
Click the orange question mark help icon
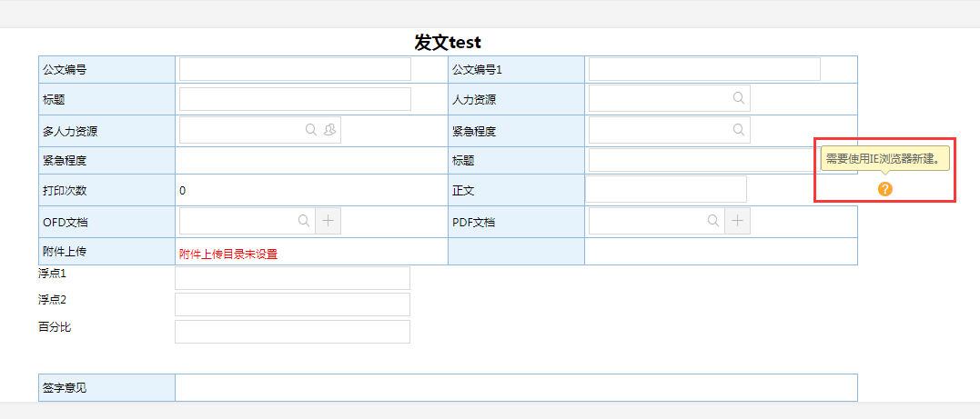(884, 189)
